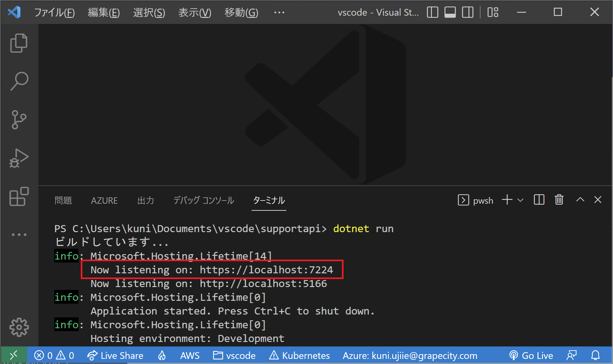Click the 'Microsoft.Hosting.Lifetime[14]' log line
The height and width of the screenshot is (364, 613).
point(181,256)
